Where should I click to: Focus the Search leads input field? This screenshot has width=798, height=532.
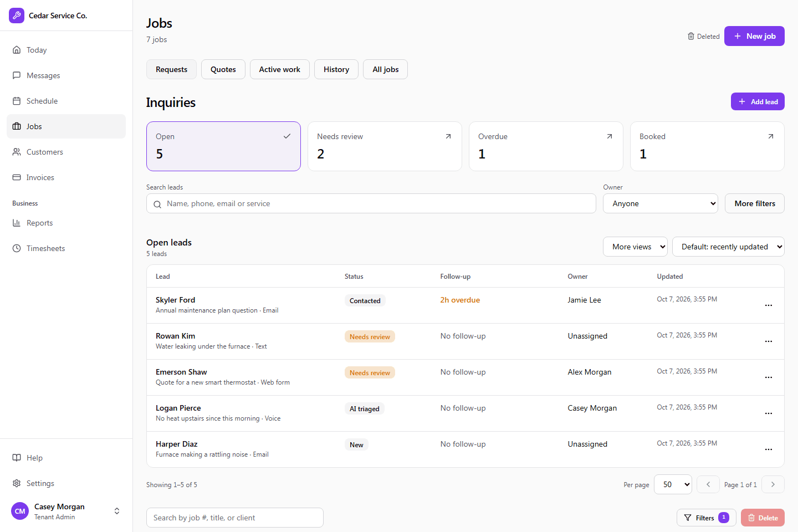pos(371,203)
